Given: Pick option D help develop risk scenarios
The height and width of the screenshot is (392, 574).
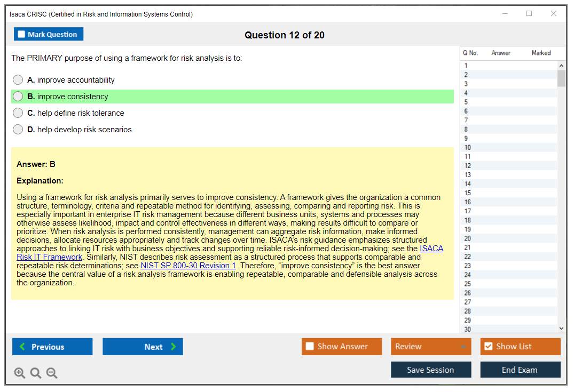Looking at the screenshot, I should tap(18, 129).
